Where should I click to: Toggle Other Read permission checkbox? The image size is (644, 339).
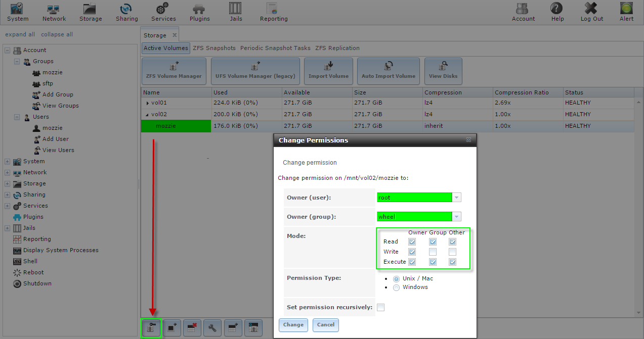point(453,241)
